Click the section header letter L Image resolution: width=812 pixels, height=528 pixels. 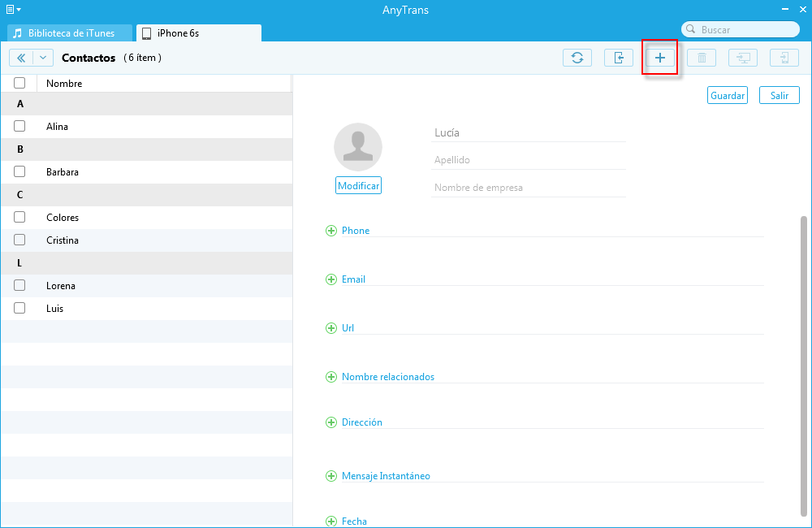point(19,262)
